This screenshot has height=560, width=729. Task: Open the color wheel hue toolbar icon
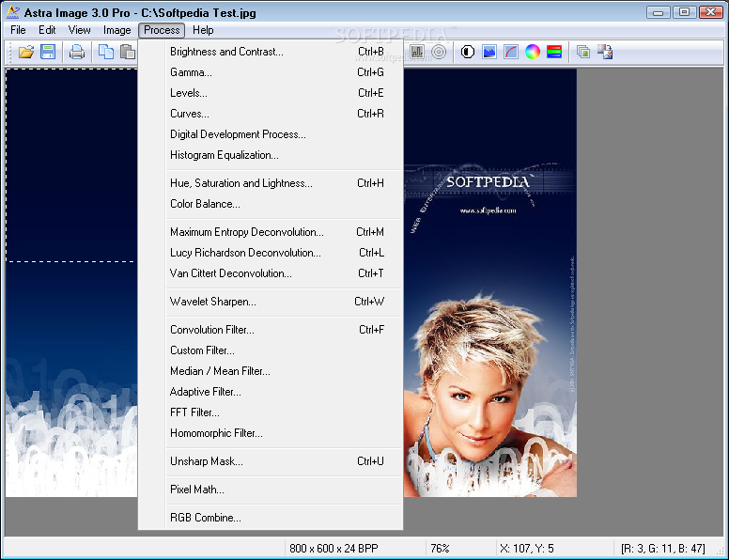533,52
